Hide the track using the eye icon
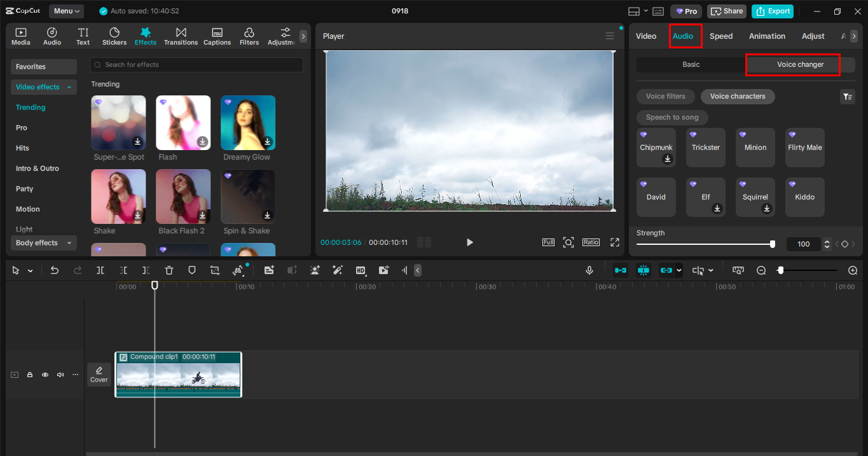This screenshot has height=456, width=868. point(45,375)
